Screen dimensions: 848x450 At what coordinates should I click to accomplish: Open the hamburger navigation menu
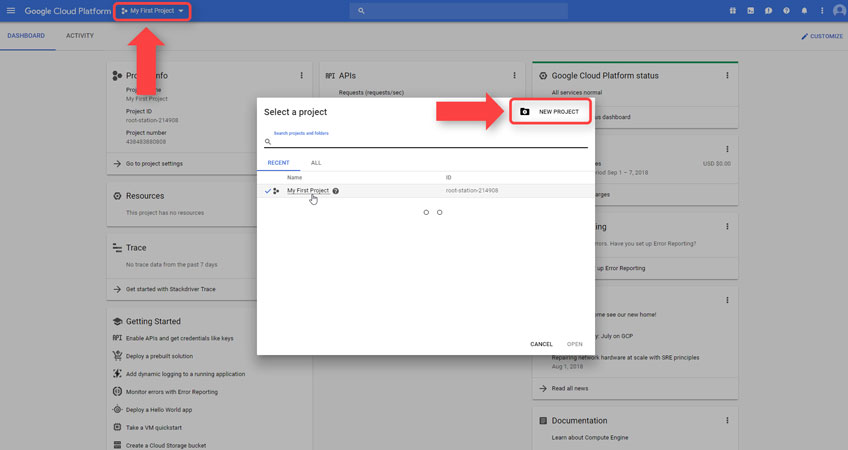click(x=11, y=11)
